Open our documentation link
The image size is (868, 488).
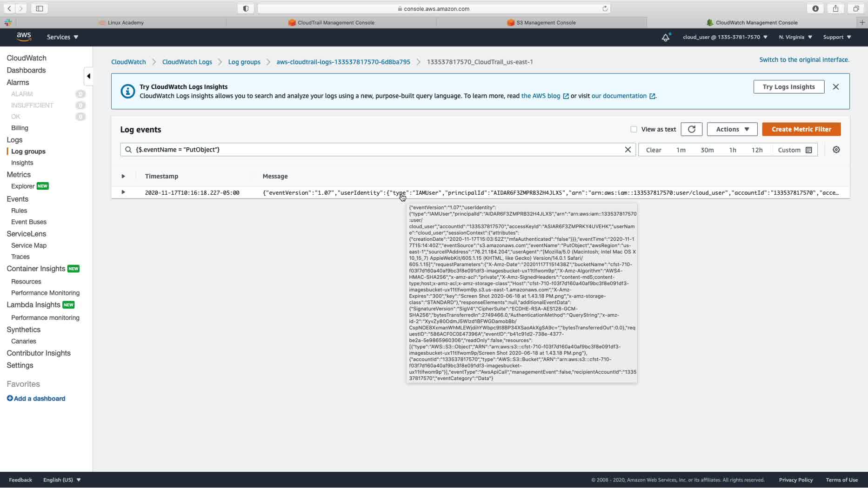tap(623, 96)
